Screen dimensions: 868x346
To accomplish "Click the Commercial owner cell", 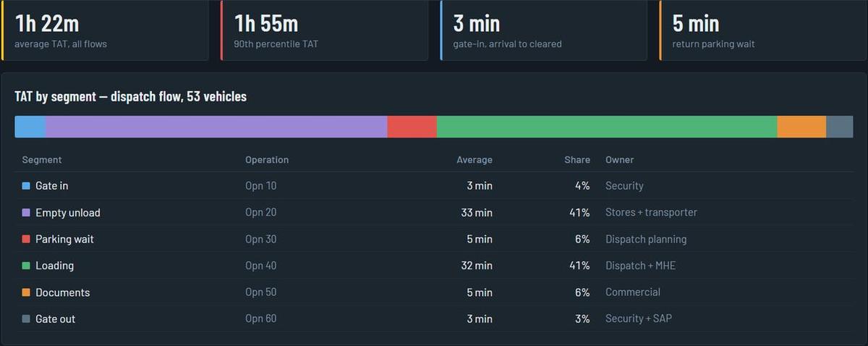I will [x=633, y=292].
